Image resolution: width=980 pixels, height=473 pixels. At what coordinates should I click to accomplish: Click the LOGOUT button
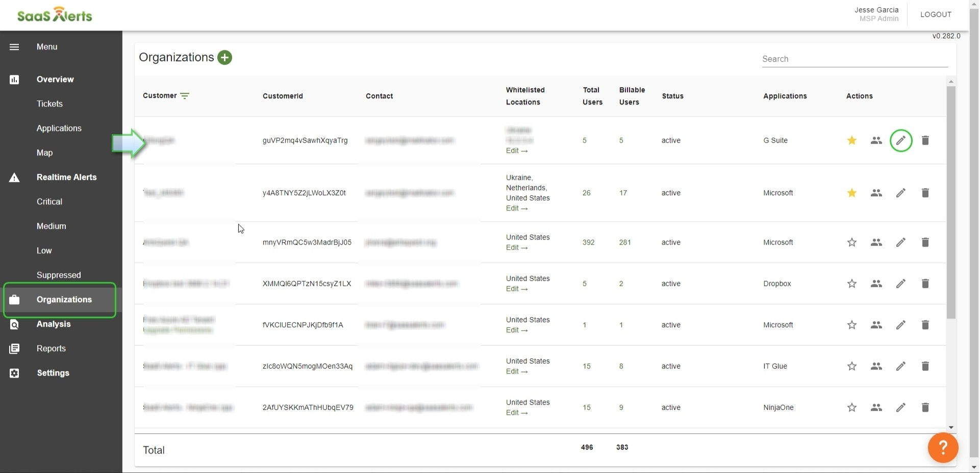936,14
